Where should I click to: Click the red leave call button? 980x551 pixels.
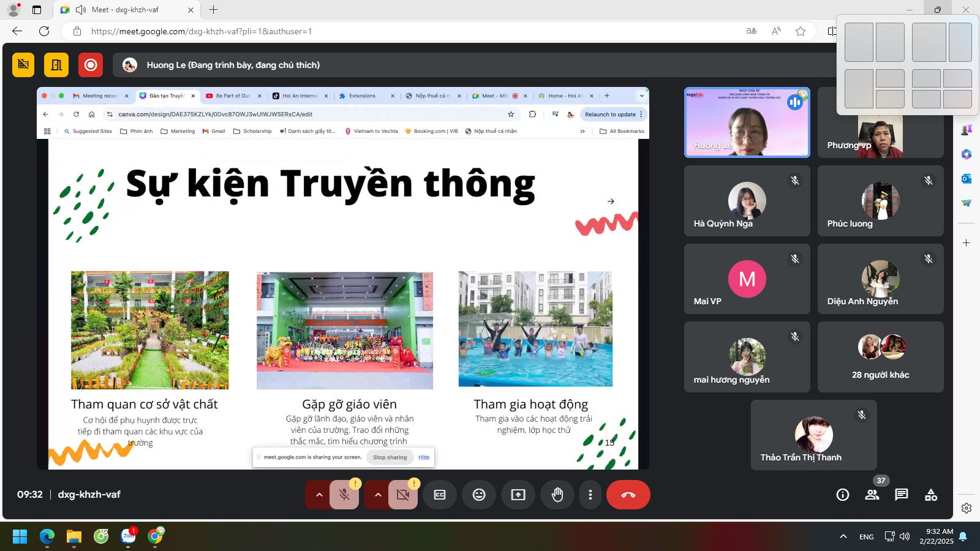pos(628,495)
